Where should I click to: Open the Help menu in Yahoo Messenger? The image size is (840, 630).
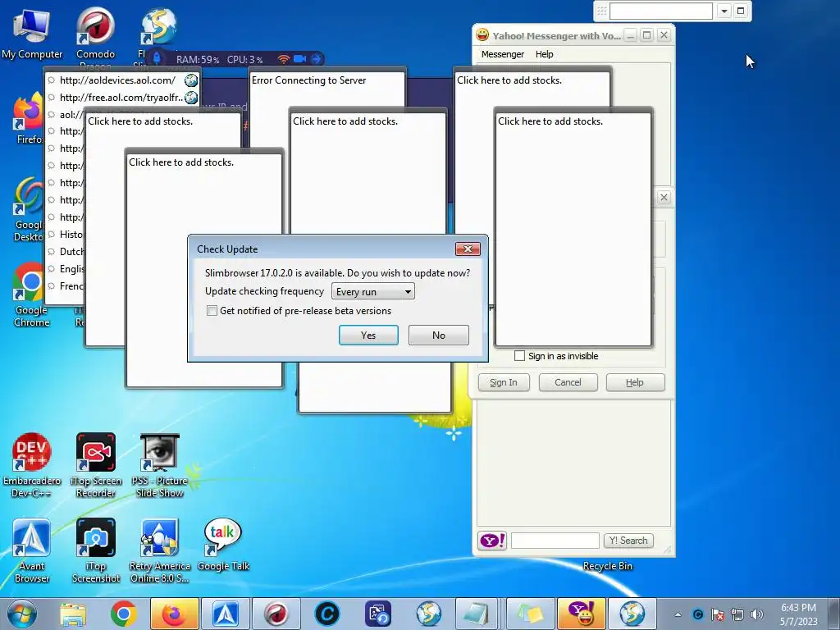point(545,54)
